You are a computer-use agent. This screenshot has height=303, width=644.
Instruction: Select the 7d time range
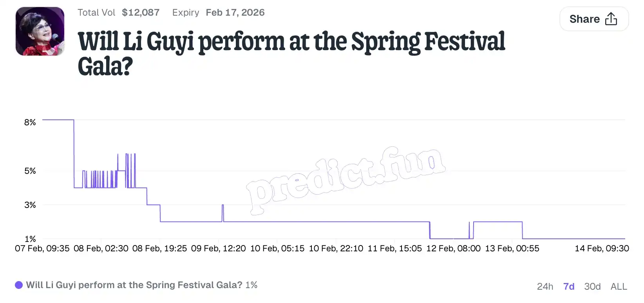[x=569, y=287]
